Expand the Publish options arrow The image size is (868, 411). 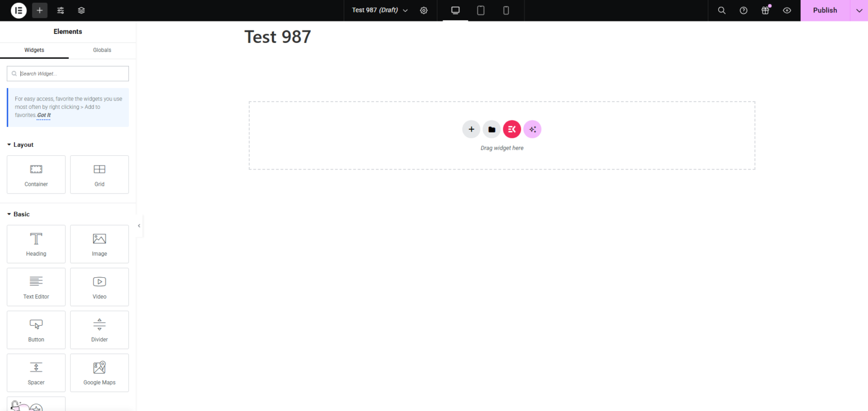click(x=859, y=10)
